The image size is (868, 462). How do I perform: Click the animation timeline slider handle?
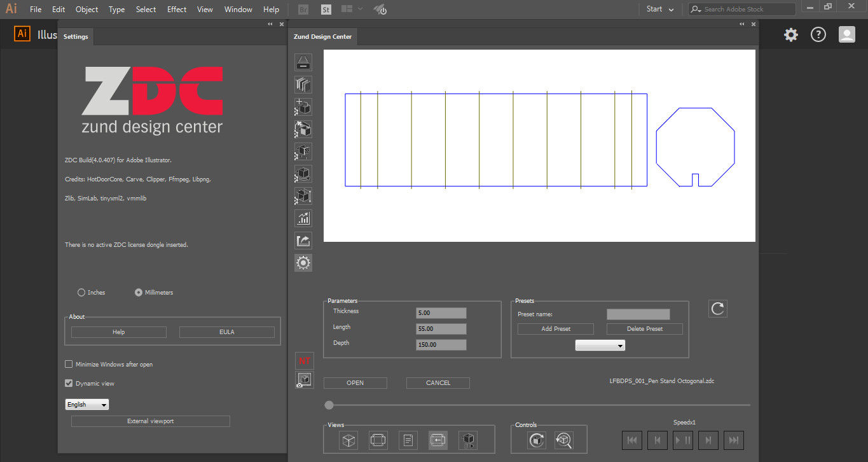(329, 405)
